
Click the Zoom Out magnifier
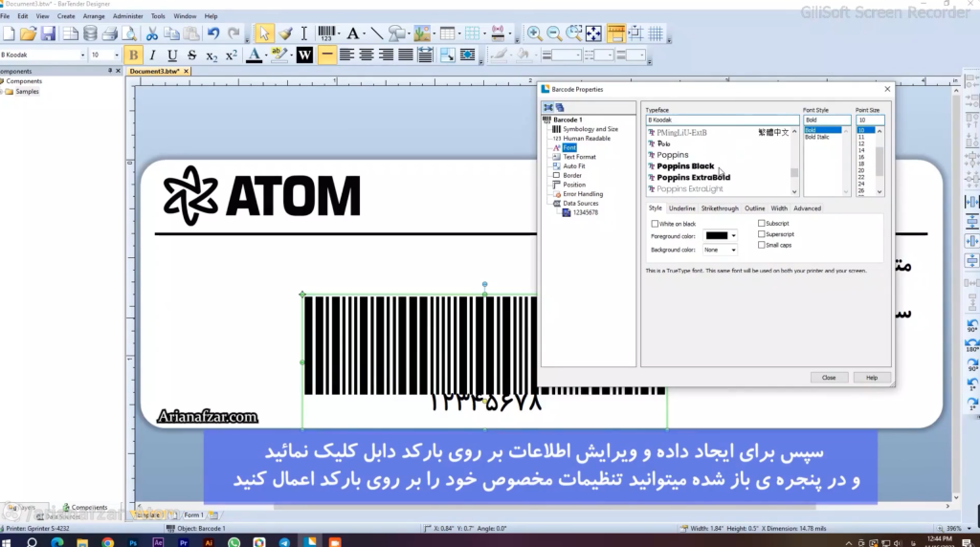point(554,33)
